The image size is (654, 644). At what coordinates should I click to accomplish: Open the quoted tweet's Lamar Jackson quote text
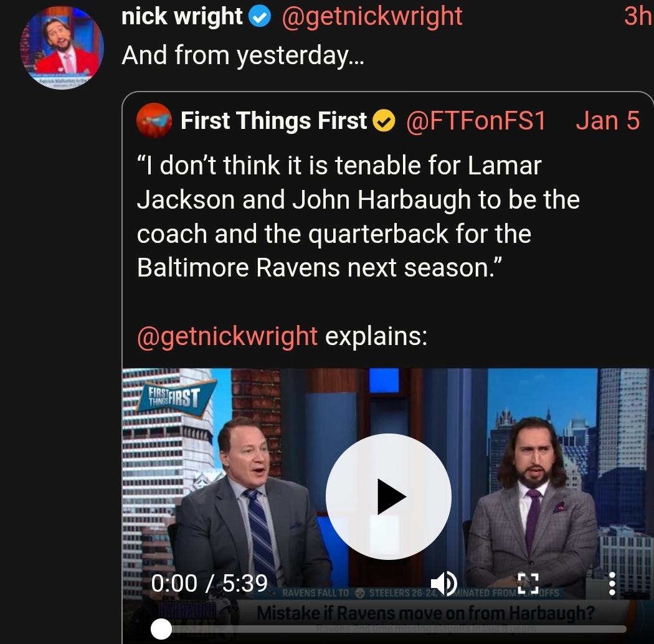pos(358,216)
